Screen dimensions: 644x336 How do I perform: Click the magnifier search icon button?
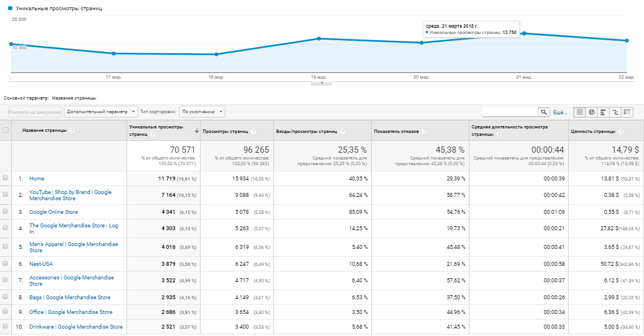[x=543, y=112]
